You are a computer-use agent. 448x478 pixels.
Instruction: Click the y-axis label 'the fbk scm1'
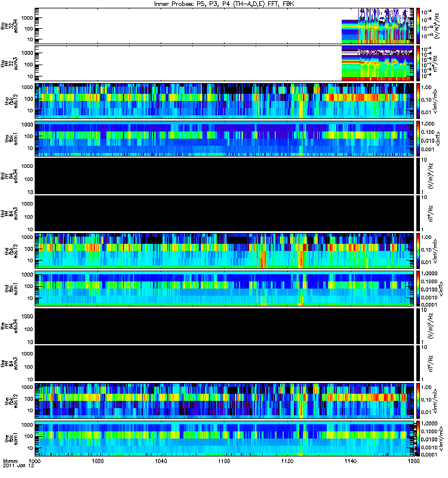11,439
